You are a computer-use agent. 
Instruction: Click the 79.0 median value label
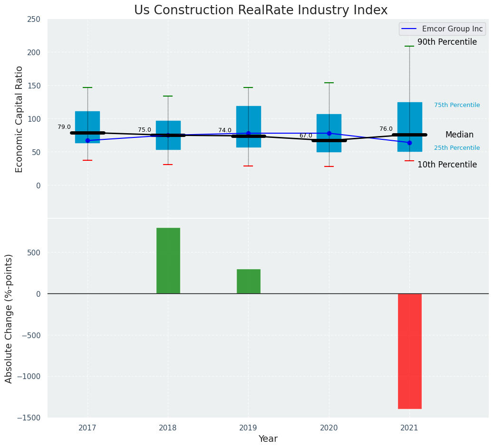click(64, 127)
